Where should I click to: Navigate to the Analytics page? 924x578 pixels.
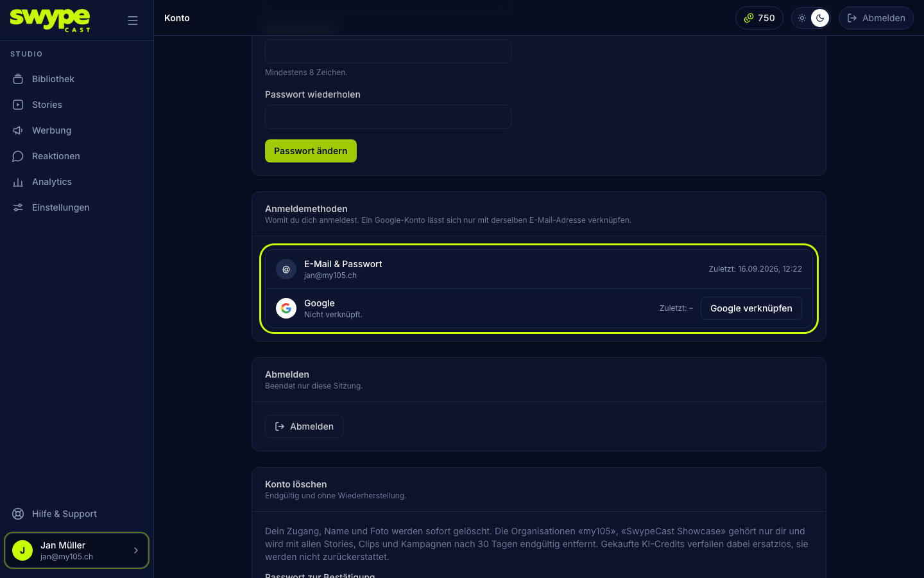[x=77, y=182]
